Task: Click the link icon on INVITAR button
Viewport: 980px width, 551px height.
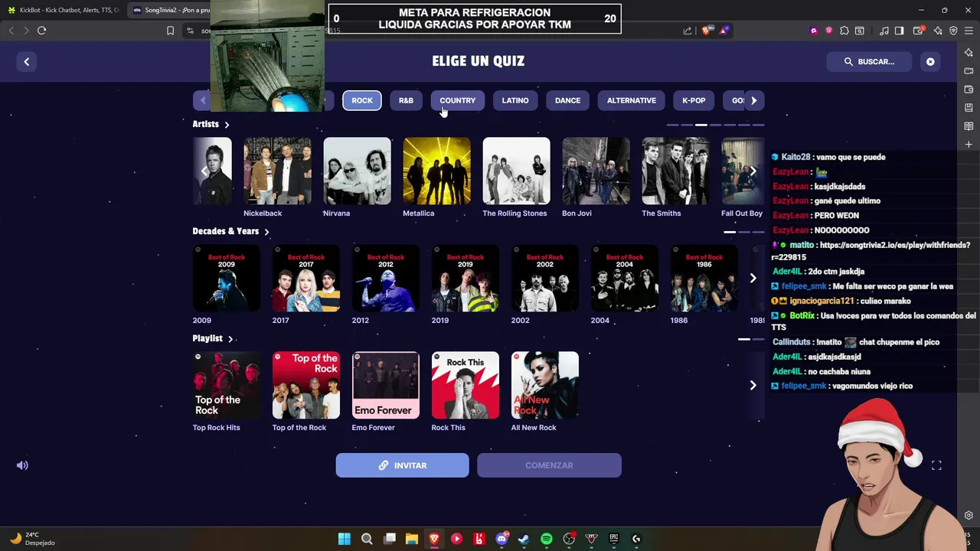Action: (x=384, y=465)
